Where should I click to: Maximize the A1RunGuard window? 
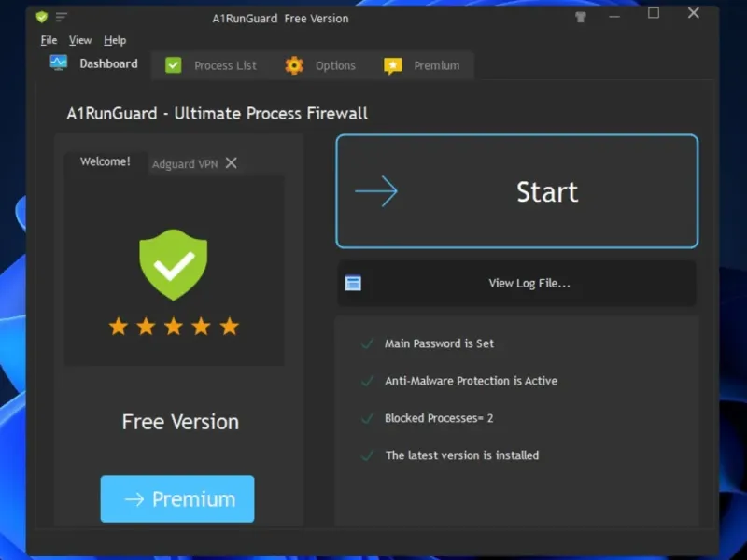654,13
